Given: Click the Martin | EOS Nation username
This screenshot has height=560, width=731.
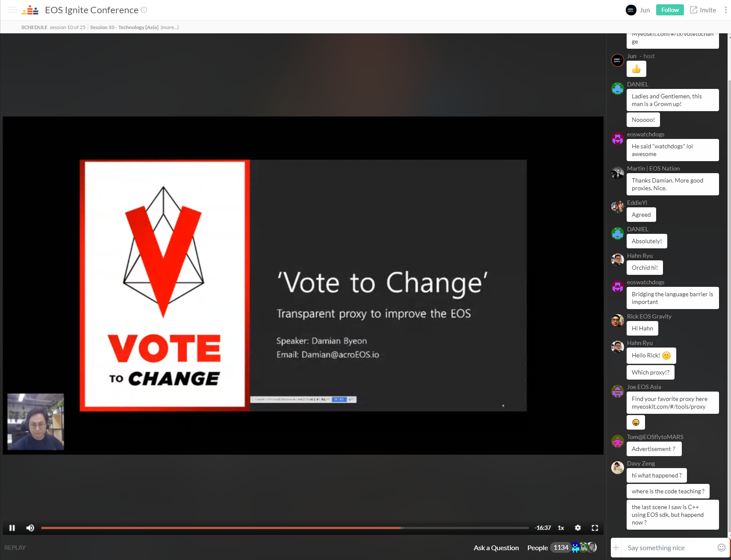Looking at the screenshot, I should tap(653, 168).
